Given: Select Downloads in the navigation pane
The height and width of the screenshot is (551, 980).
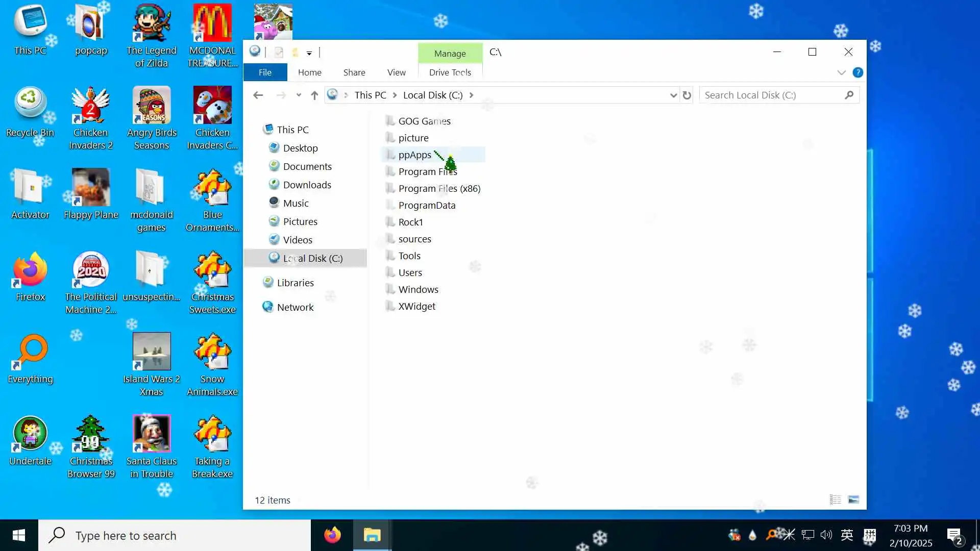Looking at the screenshot, I should click(x=307, y=185).
